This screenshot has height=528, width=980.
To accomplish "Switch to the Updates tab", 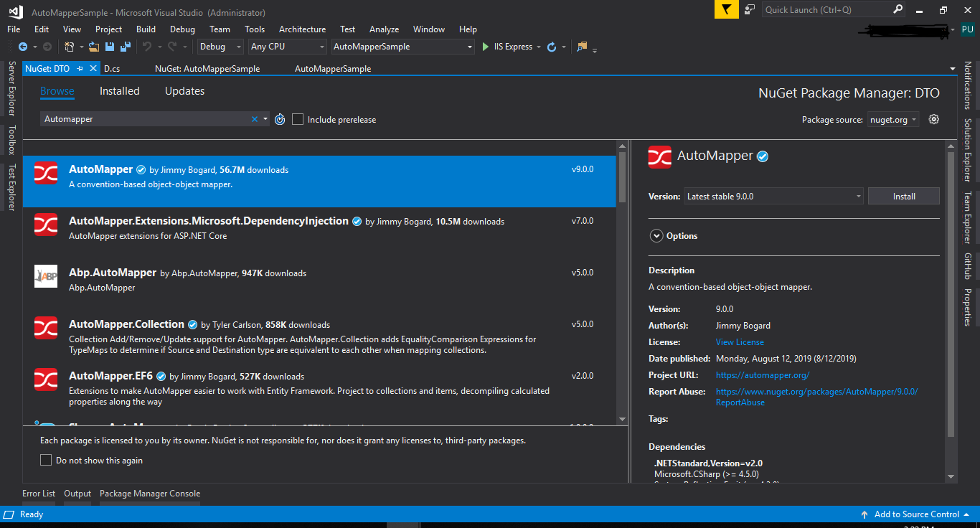I will tap(184, 91).
